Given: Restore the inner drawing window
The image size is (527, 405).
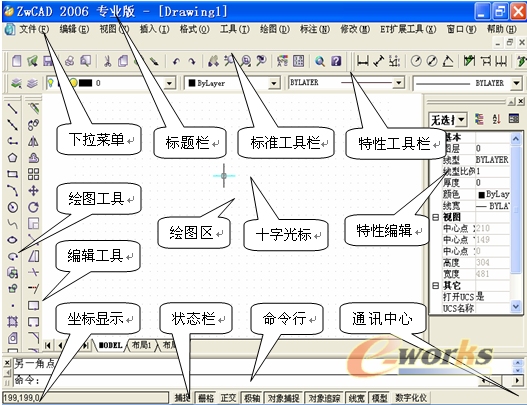Looking at the screenshot, I should point(510,43).
